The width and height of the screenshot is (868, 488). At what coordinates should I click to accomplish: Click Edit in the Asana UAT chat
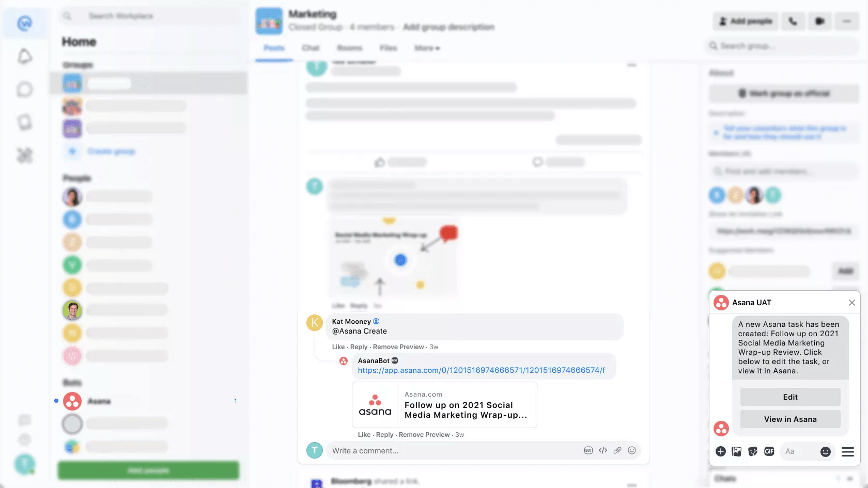(790, 397)
